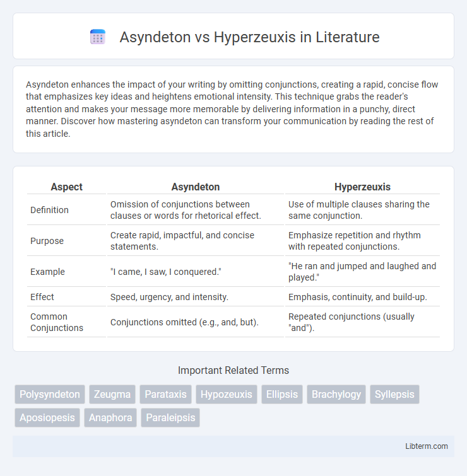The height and width of the screenshot is (476, 467).
Task: Select the Definition row label
Action: [x=49, y=210]
